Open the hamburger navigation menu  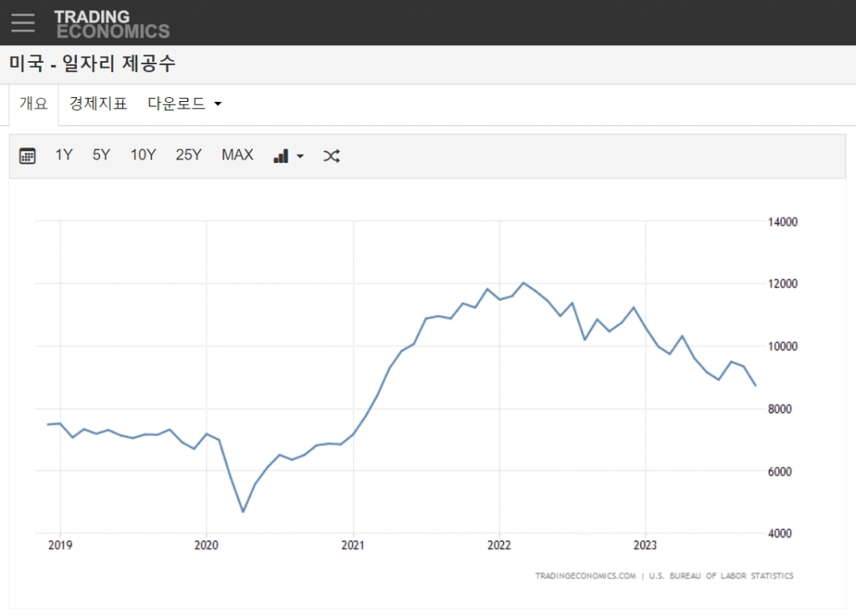[x=23, y=23]
